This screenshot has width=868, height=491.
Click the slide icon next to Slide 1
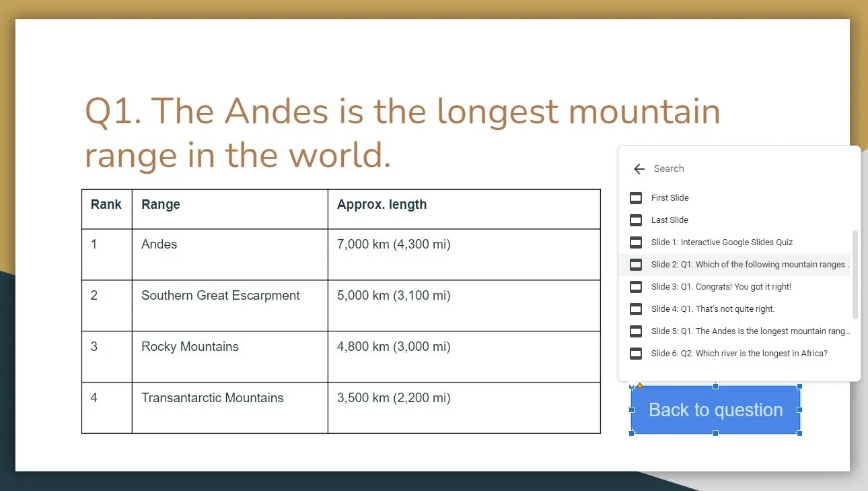pyautogui.click(x=635, y=242)
